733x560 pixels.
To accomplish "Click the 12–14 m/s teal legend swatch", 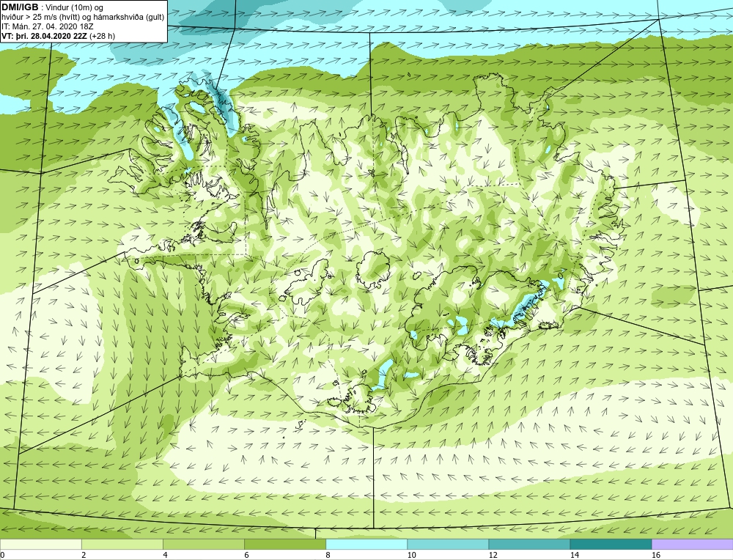I will click(x=529, y=544).
